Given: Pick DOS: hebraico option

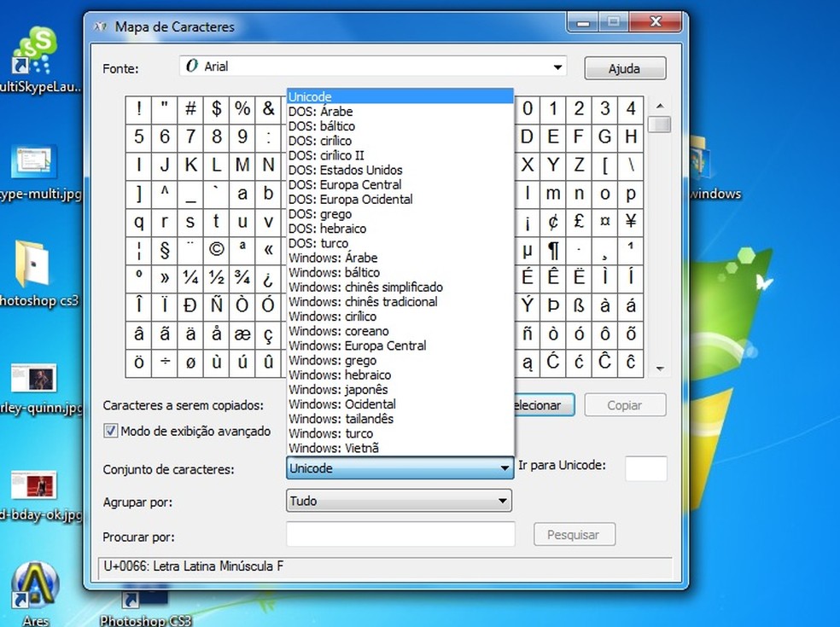Looking at the screenshot, I should pos(400,229).
